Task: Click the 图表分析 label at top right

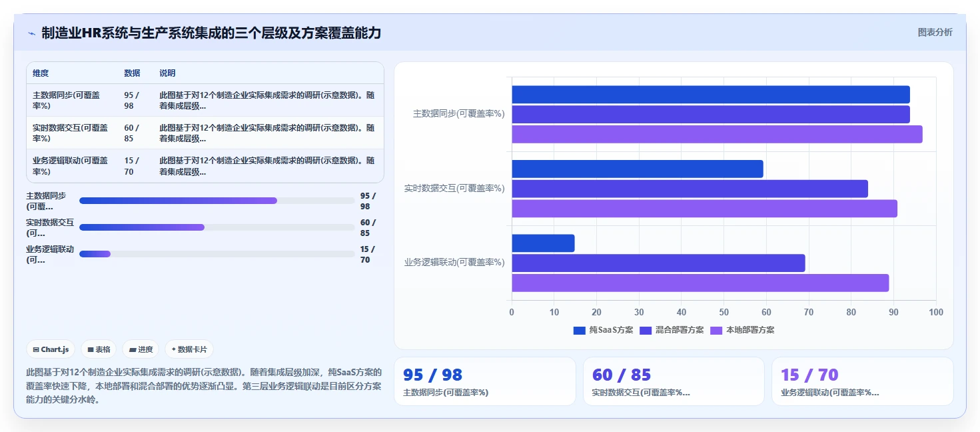Action: click(935, 32)
